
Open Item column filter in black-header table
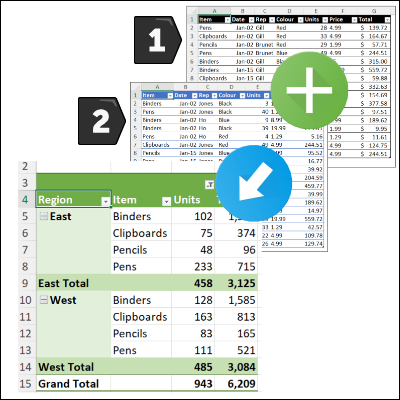pos(227,20)
